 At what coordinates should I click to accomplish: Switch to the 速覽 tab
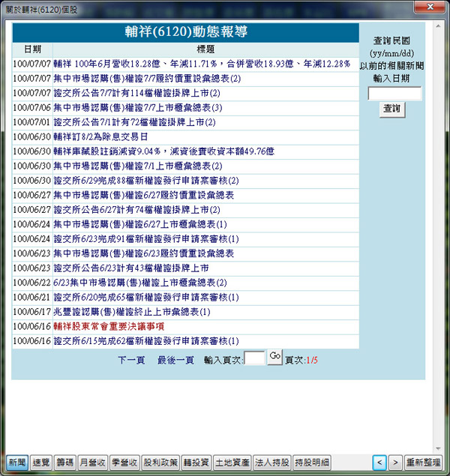pos(41,463)
